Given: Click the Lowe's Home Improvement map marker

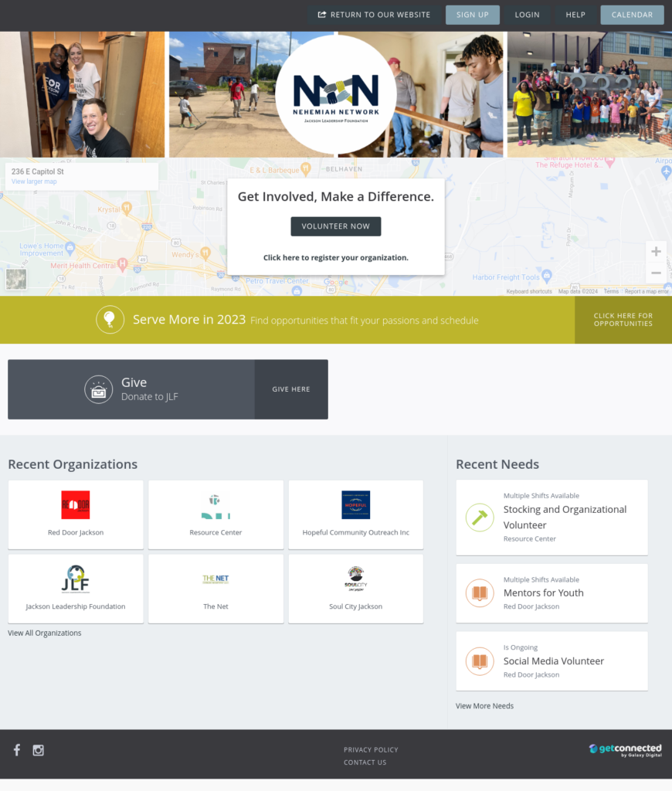Looking at the screenshot, I should [x=70, y=248].
